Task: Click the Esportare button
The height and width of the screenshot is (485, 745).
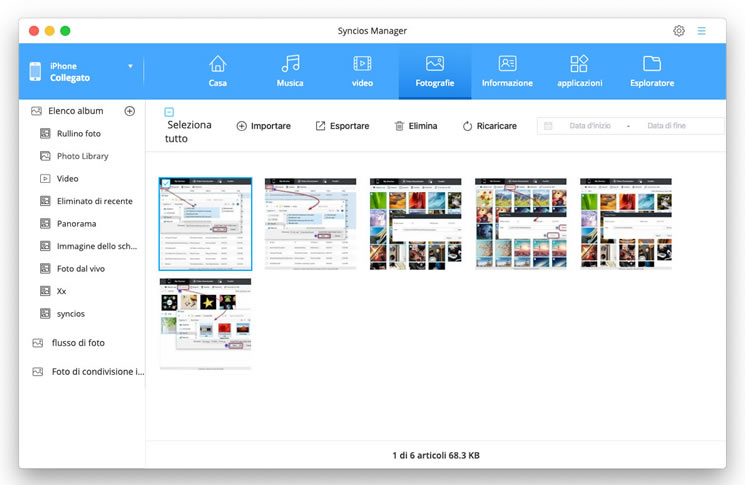Action: [x=342, y=126]
